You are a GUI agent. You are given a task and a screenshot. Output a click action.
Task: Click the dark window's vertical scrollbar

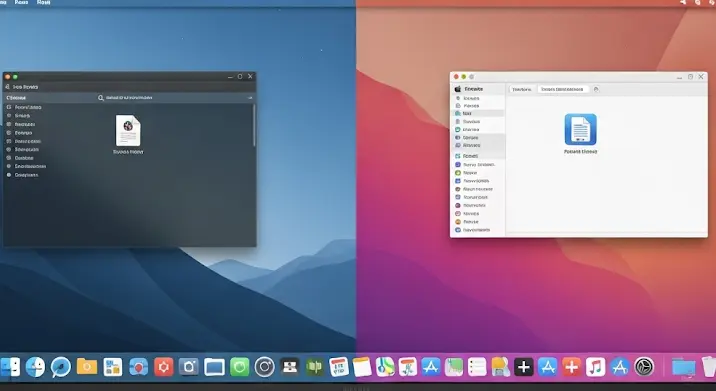[254, 126]
